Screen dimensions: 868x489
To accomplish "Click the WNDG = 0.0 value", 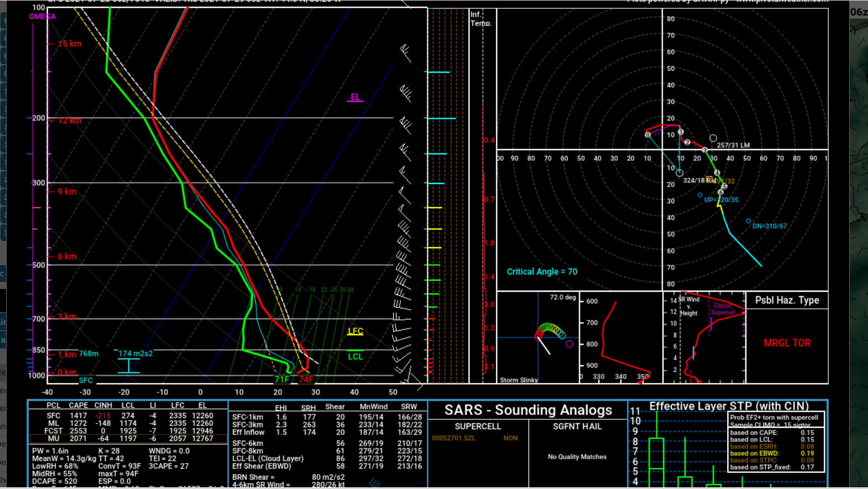I will [169, 451].
